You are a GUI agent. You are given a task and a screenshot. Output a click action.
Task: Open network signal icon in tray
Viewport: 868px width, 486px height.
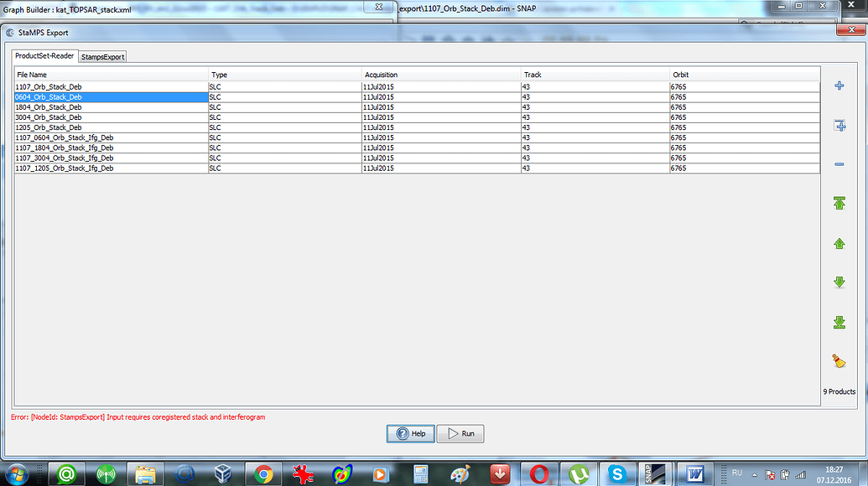tap(800, 475)
